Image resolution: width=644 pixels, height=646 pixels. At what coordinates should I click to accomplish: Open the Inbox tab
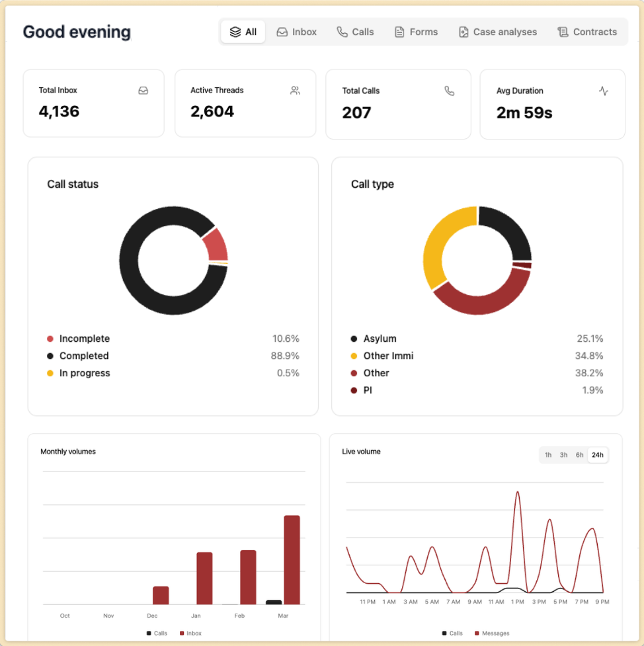click(296, 32)
